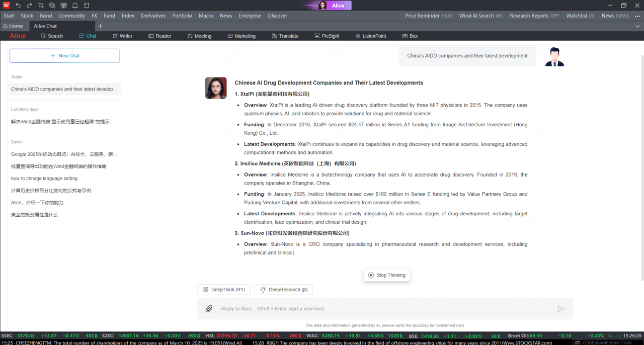This screenshot has width=644, height=345.
Task: Click the user avatar beside the question
Action: [554, 56]
